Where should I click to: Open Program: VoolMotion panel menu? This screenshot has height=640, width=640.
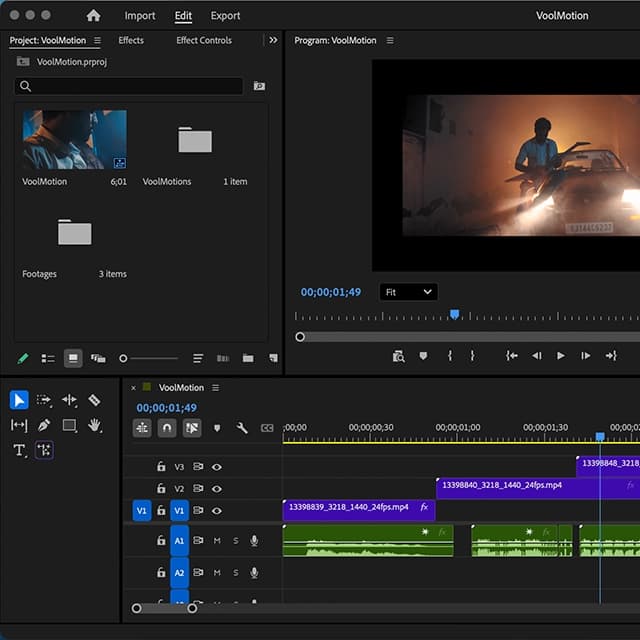point(390,40)
